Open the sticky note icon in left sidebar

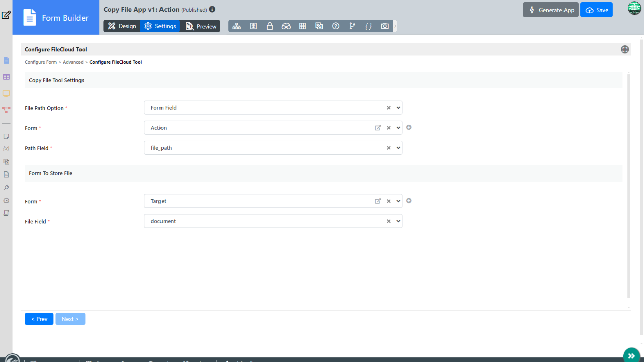click(6, 136)
